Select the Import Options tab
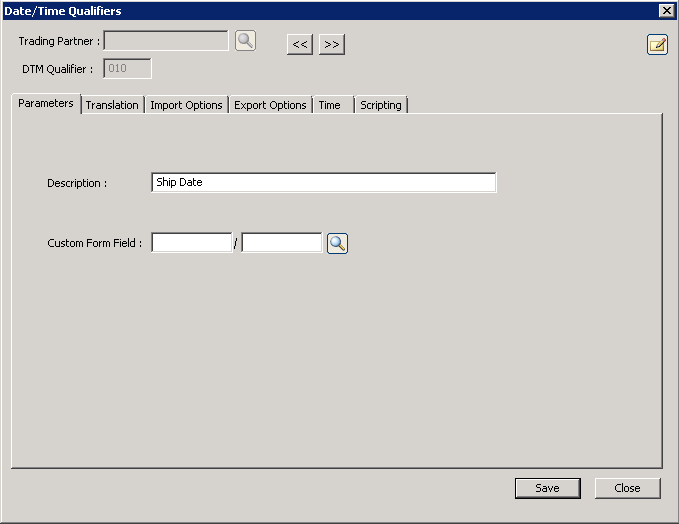 click(x=186, y=105)
